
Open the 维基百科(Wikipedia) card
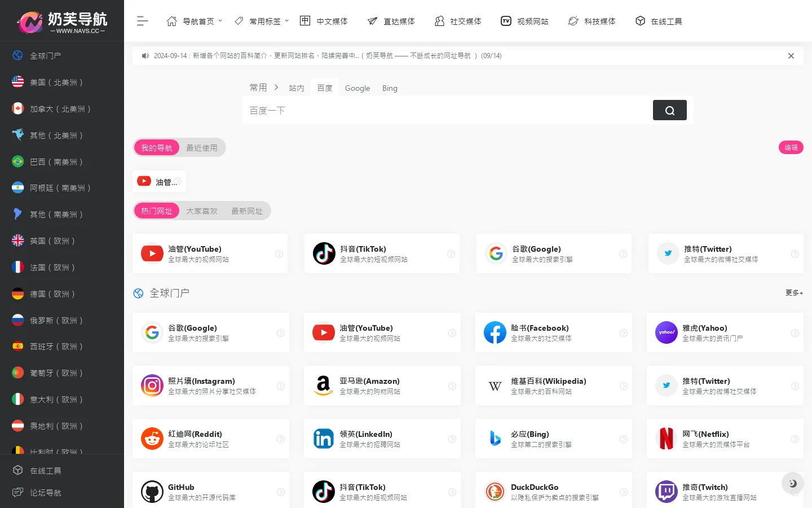point(554,386)
